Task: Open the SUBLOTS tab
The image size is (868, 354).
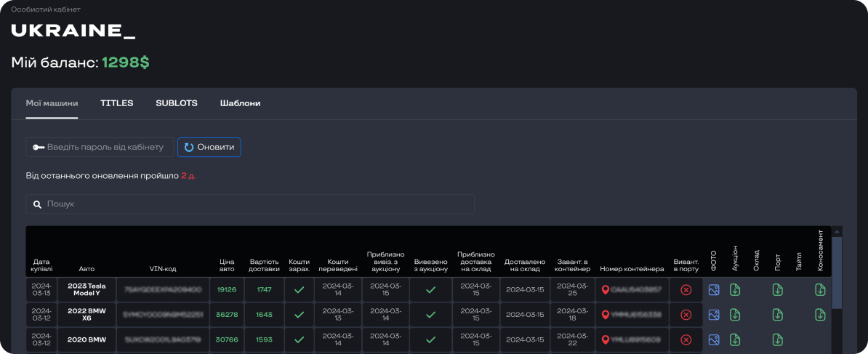Action: click(x=177, y=103)
